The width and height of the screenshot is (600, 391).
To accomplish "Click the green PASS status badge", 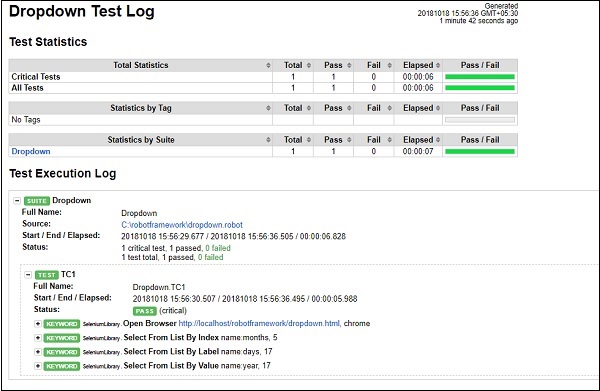I will (x=145, y=311).
